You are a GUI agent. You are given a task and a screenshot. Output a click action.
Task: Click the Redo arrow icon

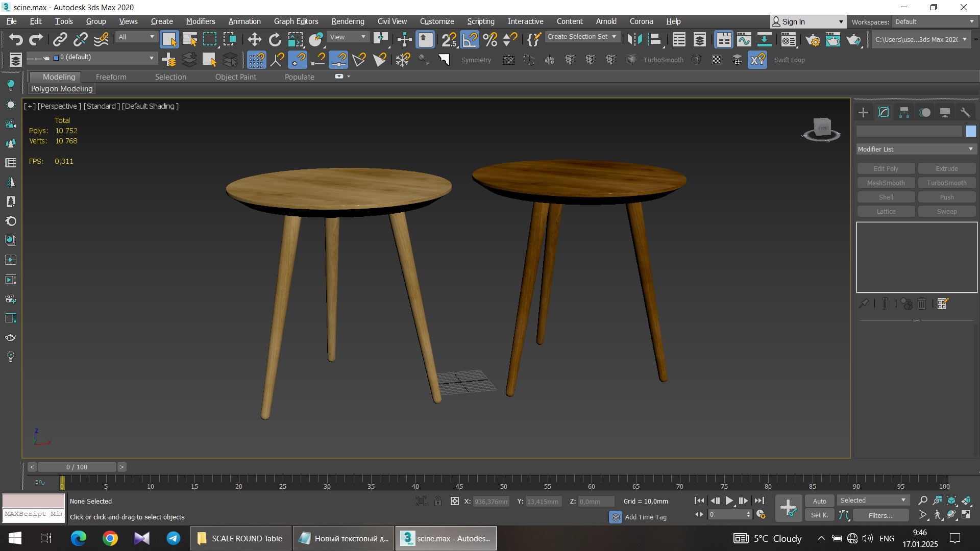36,39
